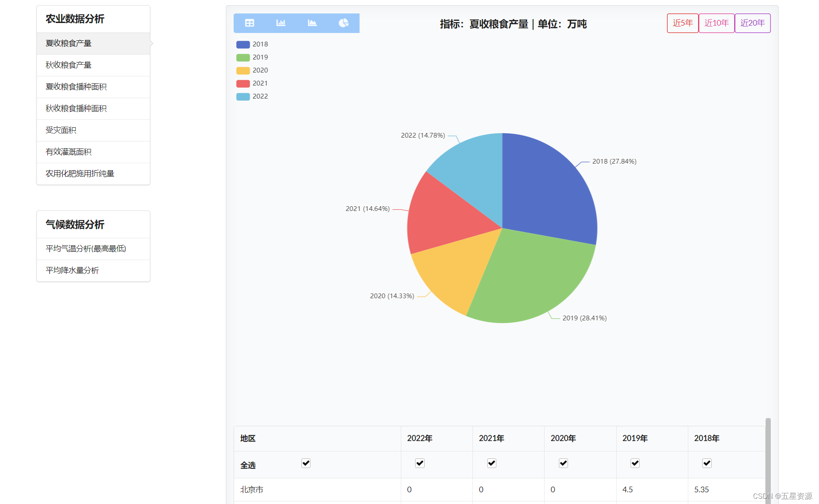
Task: Open 平均降水量分析 menu item
Action: 93,270
